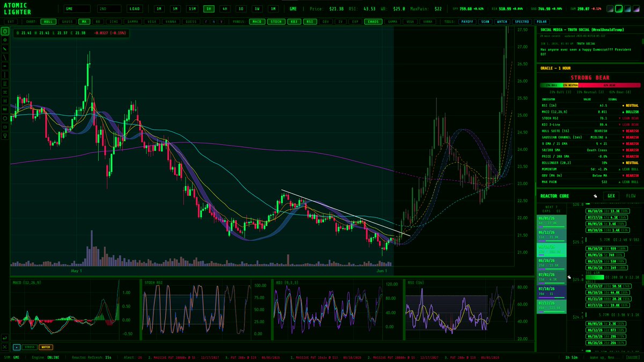This screenshot has width=644, height=362.
Task: Toggle the HULL chart overlay
Action: tap(48, 21)
